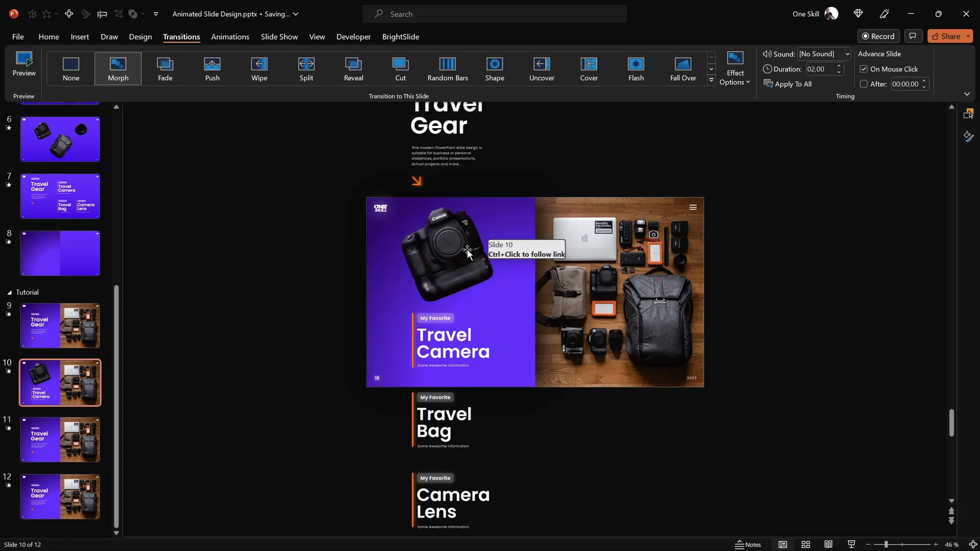The image size is (980, 551).
Task: Start Slide Show from the status bar
Action: [x=851, y=544]
